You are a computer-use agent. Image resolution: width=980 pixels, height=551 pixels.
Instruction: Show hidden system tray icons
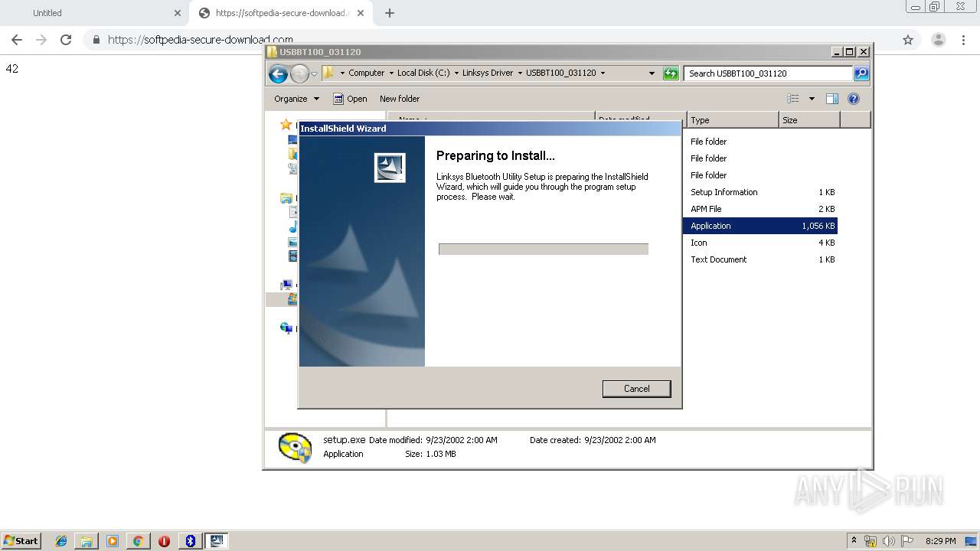point(854,540)
